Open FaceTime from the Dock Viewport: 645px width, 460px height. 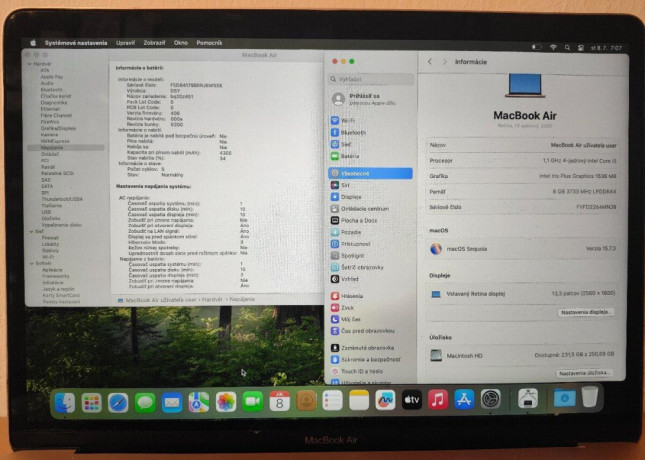[253, 401]
